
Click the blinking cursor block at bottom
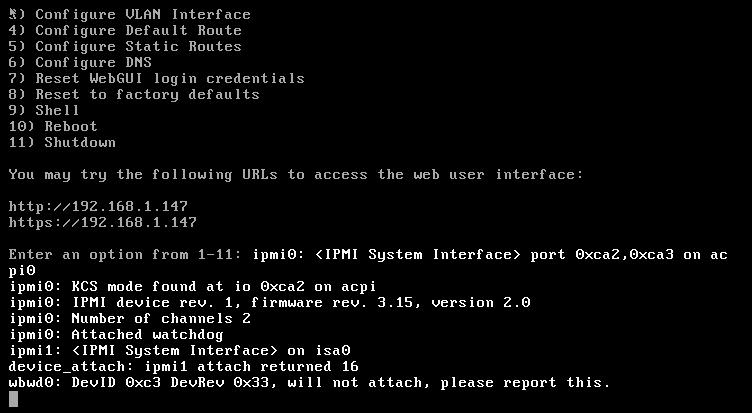(13, 399)
